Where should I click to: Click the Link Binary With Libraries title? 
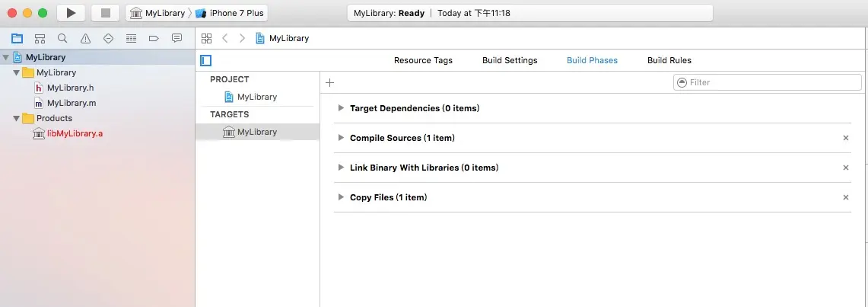[424, 168]
